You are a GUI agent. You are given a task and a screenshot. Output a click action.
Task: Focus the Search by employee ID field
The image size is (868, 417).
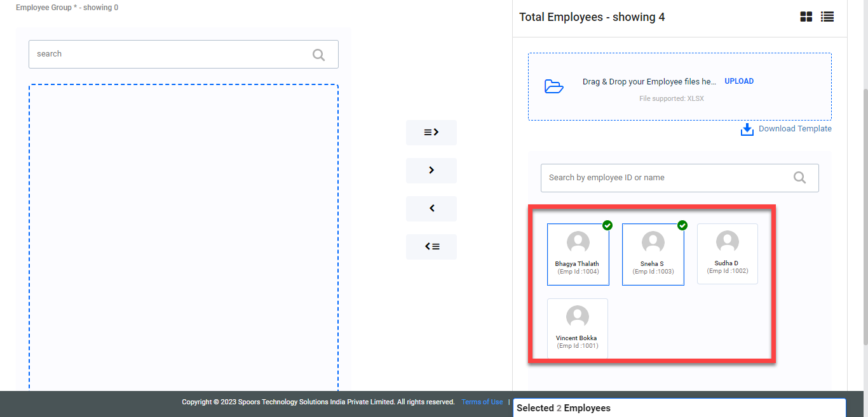[x=667, y=178]
